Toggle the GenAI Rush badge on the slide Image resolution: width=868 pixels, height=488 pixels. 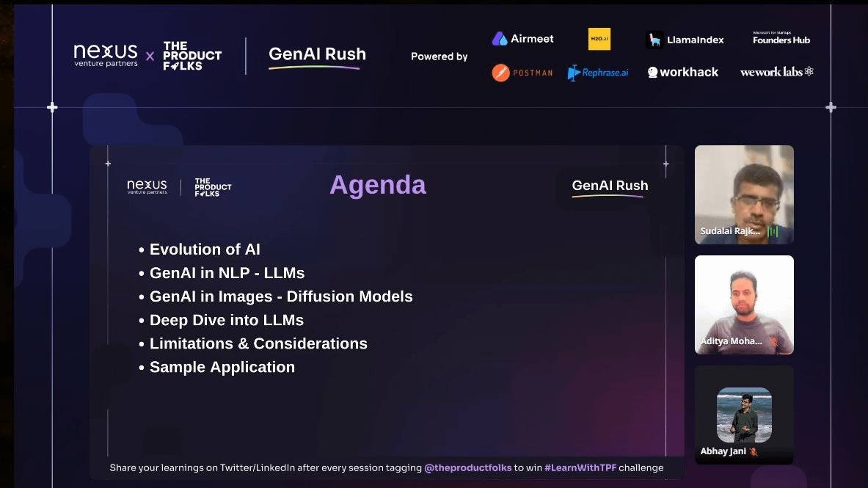(x=609, y=186)
